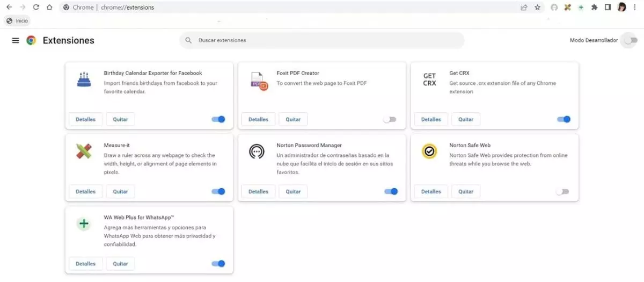644x282 pixels.
Task: Click 'Birthday Calendar Exporter for Facebook' title
Action: (x=153, y=73)
